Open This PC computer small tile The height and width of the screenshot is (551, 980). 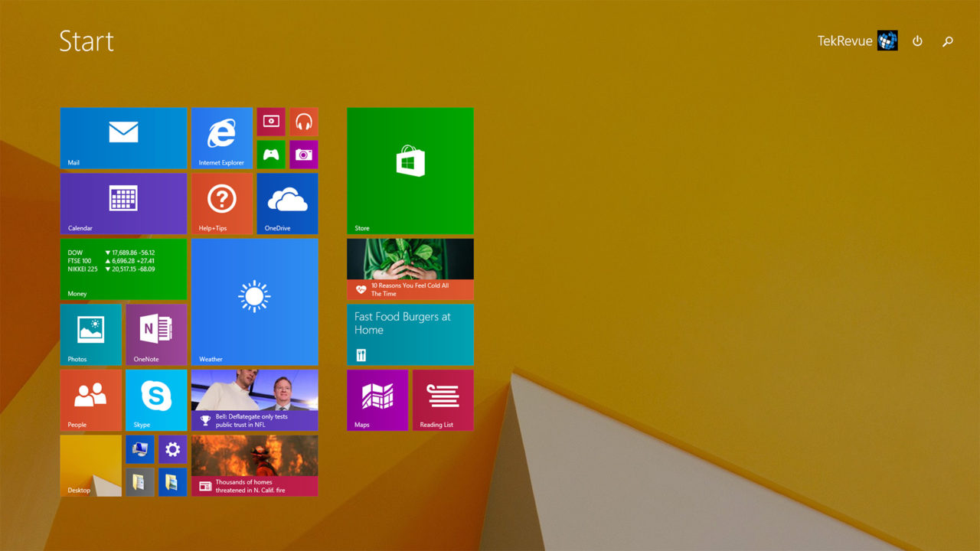[140, 450]
